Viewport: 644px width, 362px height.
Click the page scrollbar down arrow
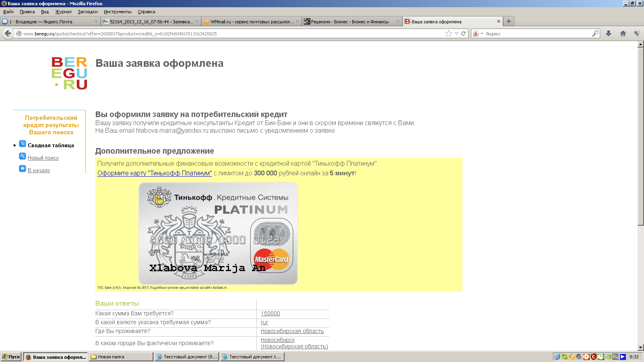coord(640,347)
